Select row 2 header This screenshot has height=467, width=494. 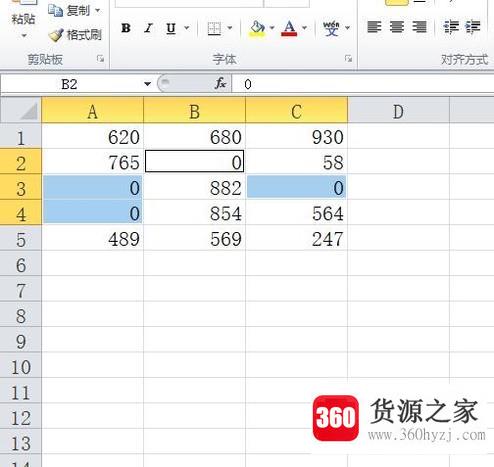21,162
